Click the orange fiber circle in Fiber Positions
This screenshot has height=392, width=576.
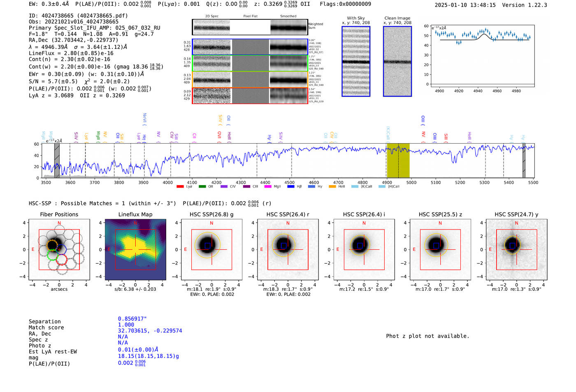(x=52, y=245)
